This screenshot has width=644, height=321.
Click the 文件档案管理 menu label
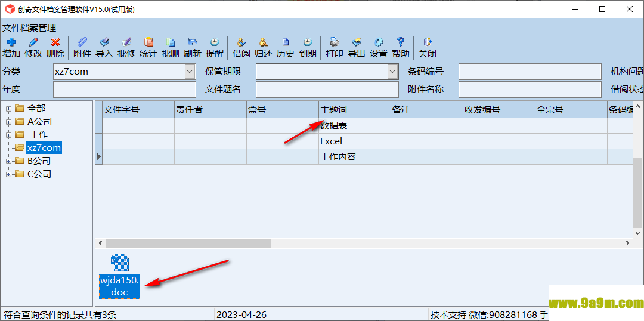(29, 29)
